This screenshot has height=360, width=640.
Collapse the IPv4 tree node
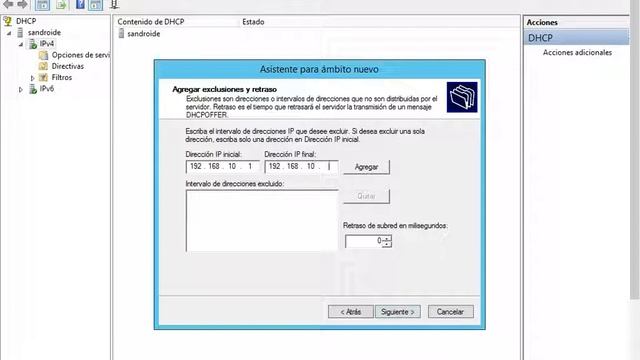click(21, 44)
